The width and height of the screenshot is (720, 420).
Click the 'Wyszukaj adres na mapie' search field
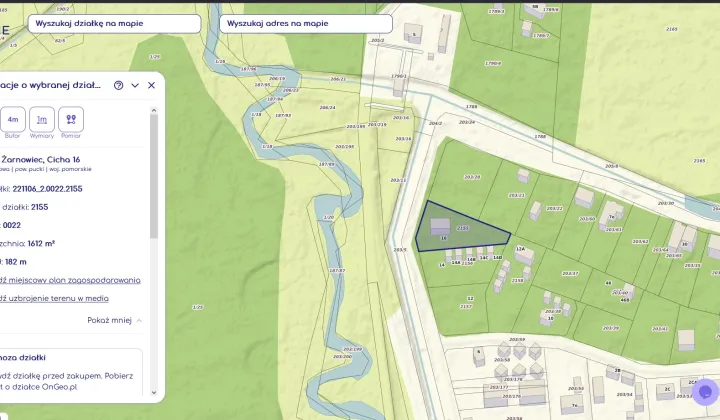coord(306,23)
